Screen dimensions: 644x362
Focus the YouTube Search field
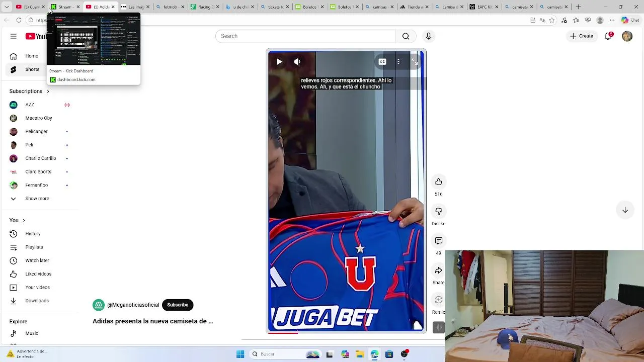[x=305, y=36]
